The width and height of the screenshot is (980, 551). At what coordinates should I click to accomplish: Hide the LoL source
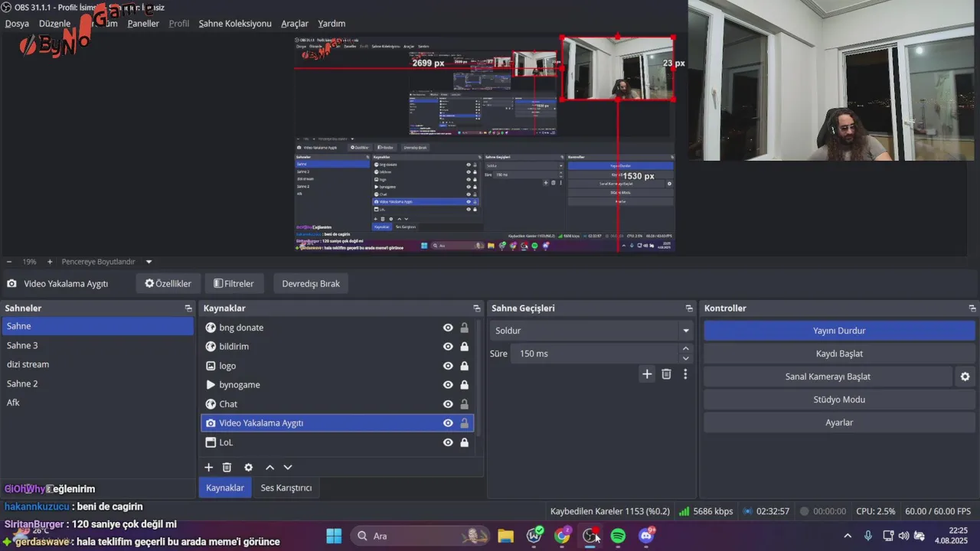pos(448,442)
